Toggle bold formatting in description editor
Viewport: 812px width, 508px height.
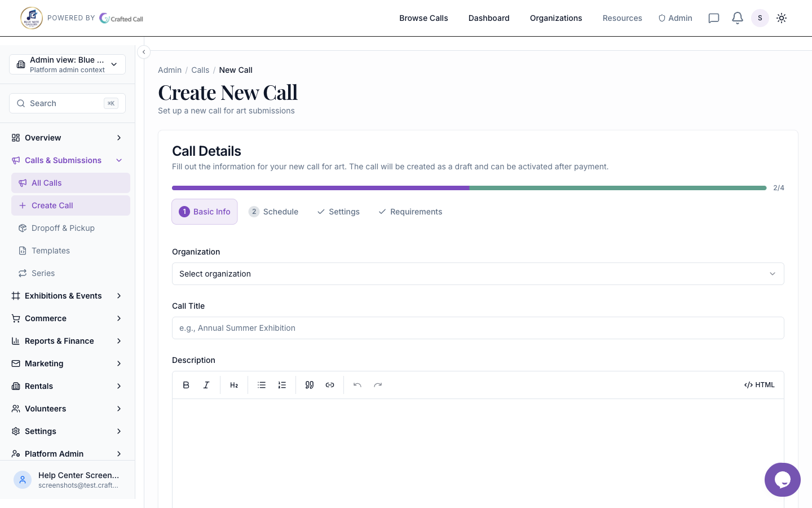point(186,385)
